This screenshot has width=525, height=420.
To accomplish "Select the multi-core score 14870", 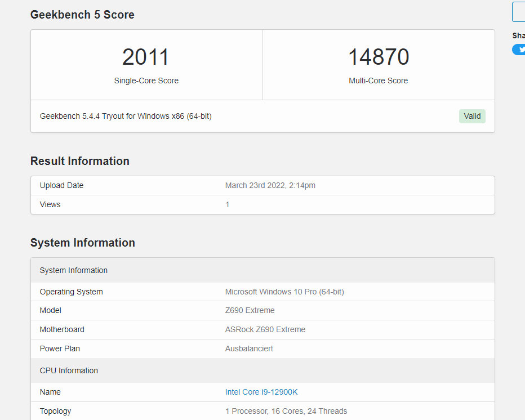I will 379,57.
